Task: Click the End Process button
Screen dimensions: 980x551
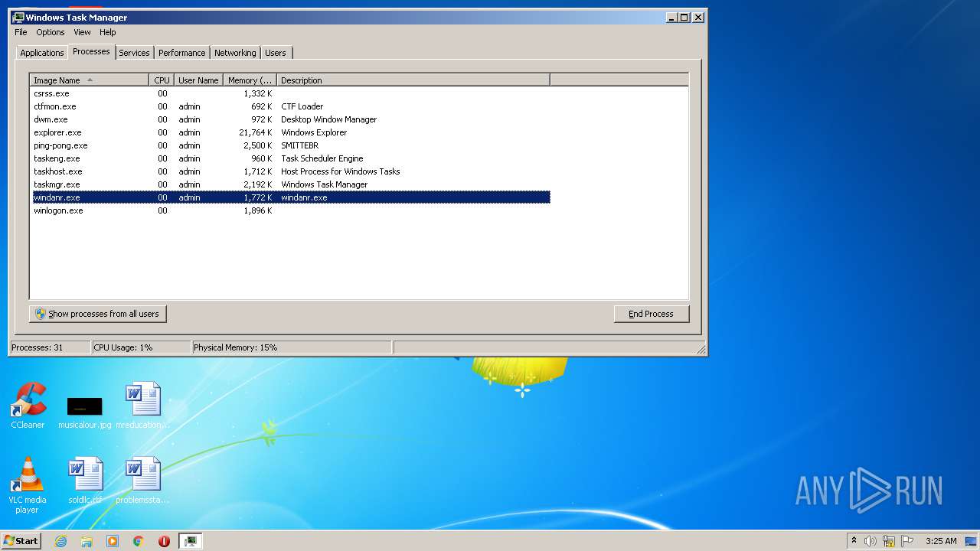Action: [x=652, y=314]
